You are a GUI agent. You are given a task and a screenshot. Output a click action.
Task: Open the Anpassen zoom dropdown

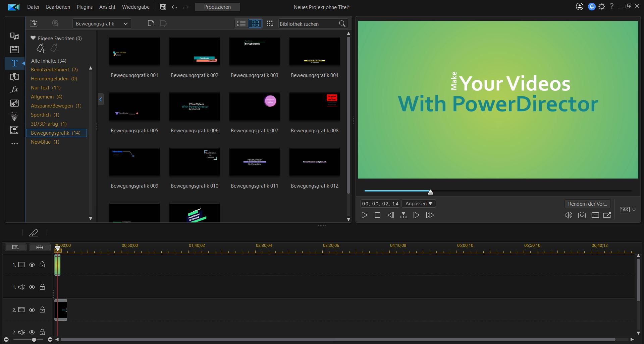[x=419, y=204]
